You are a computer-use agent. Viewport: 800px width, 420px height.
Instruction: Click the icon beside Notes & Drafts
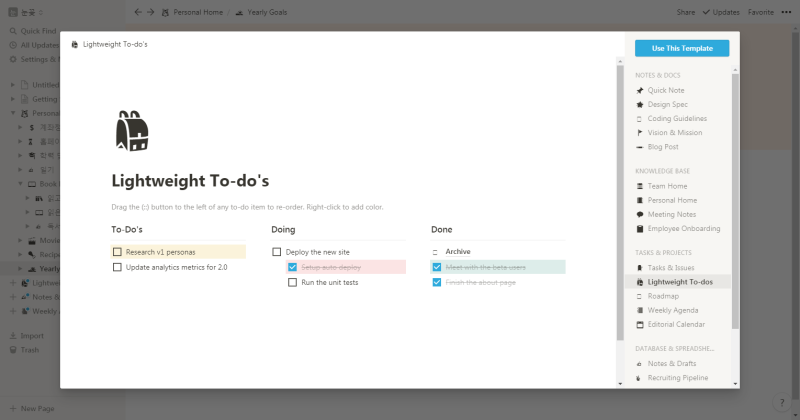640,364
